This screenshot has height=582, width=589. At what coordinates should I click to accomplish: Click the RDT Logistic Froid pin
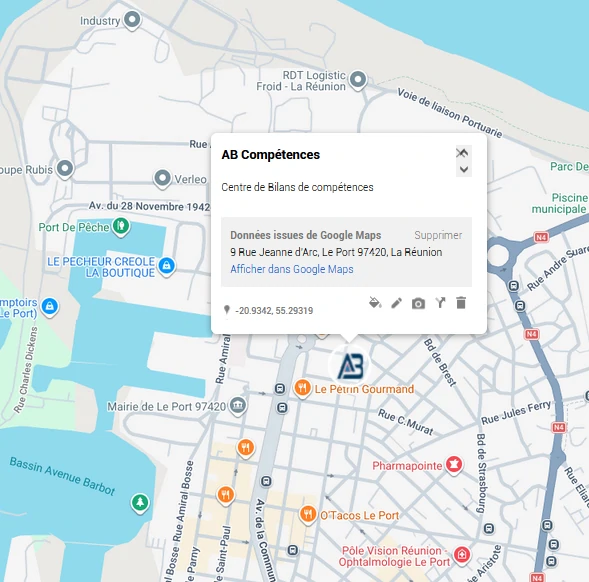[x=358, y=80]
